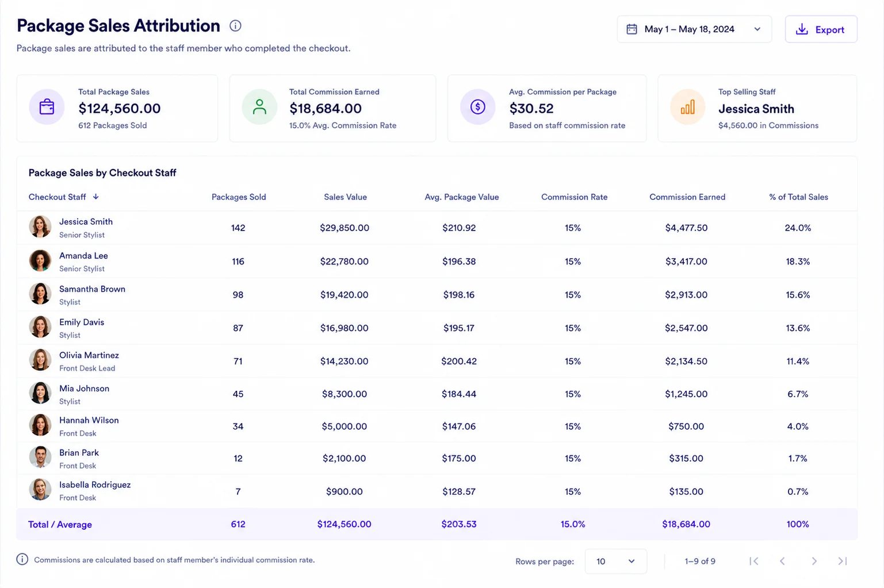884x588 pixels.
Task: Click the Sales Value column header
Action: (x=345, y=197)
